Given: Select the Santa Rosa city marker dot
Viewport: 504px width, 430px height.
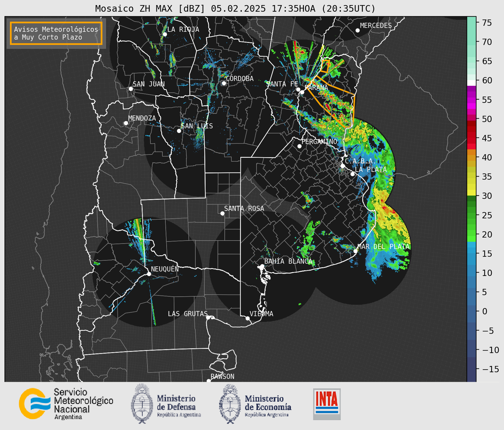Looking at the screenshot, I should click(222, 214).
